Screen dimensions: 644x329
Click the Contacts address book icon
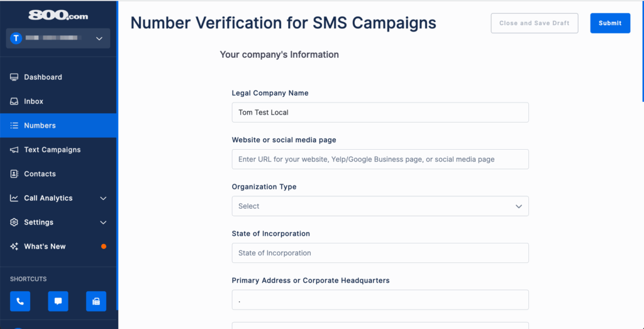pyautogui.click(x=14, y=174)
